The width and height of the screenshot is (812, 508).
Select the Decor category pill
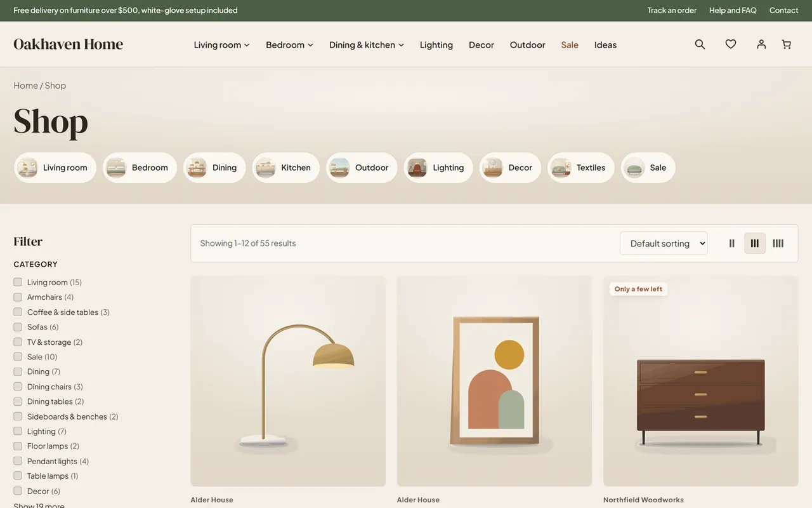click(510, 168)
